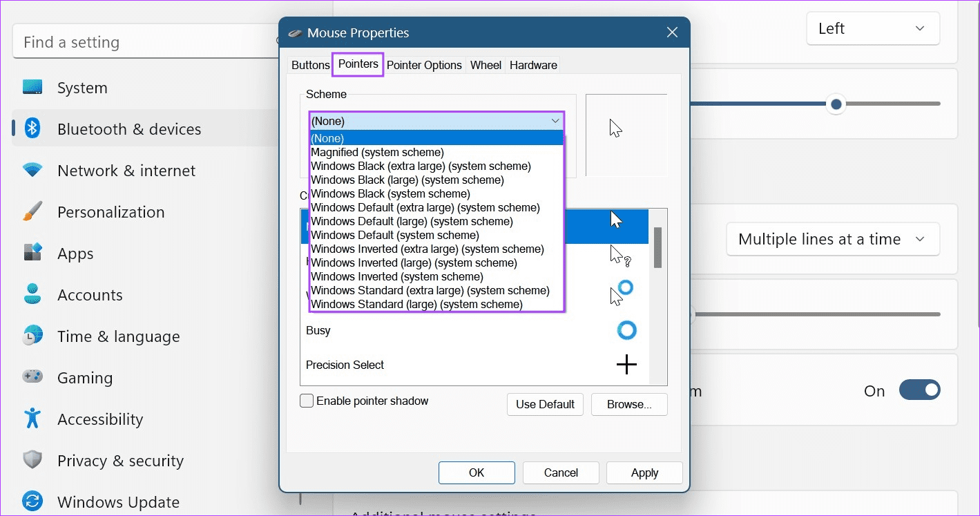Screen dimensions: 980x516
Task: Open the Hardware tab
Action: pos(533,65)
